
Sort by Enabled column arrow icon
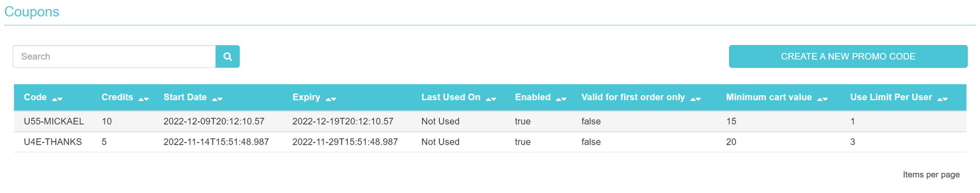(x=561, y=99)
